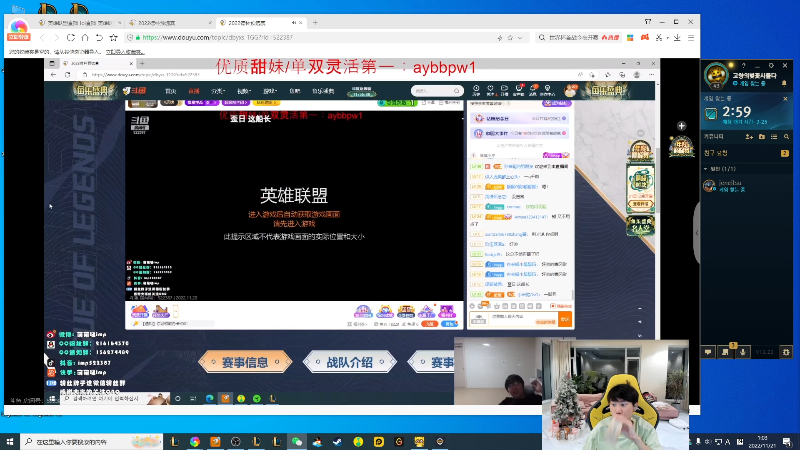Open League missions icon with badge

click(x=726, y=352)
